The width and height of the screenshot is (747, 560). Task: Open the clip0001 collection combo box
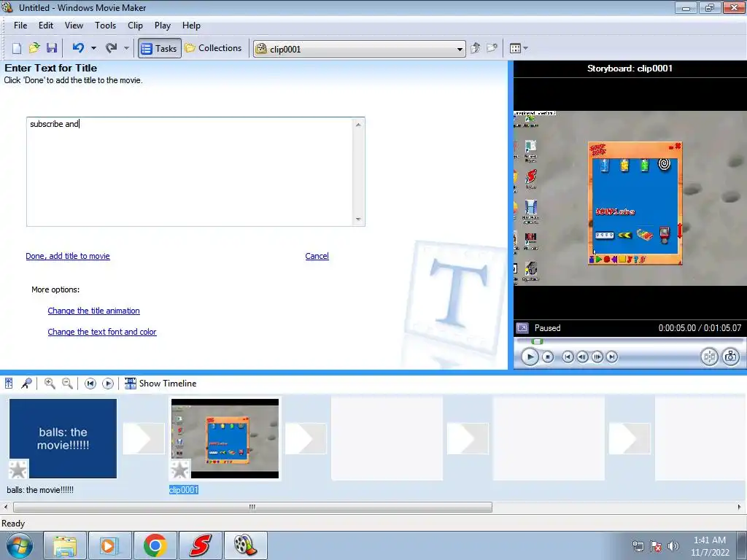[x=359, y=49]
